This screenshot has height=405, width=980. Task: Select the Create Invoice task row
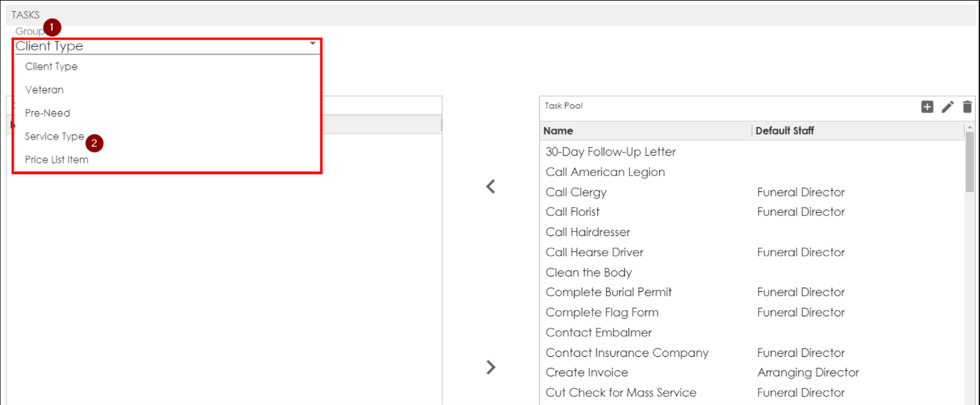(587, 373)
